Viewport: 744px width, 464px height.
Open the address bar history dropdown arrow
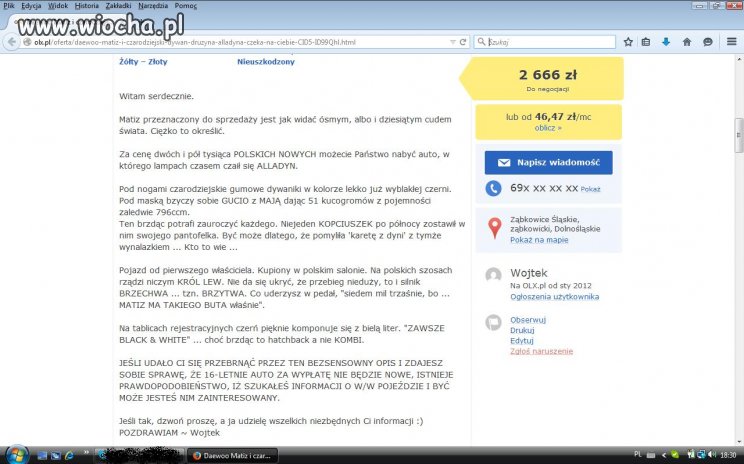click(453, 42)
